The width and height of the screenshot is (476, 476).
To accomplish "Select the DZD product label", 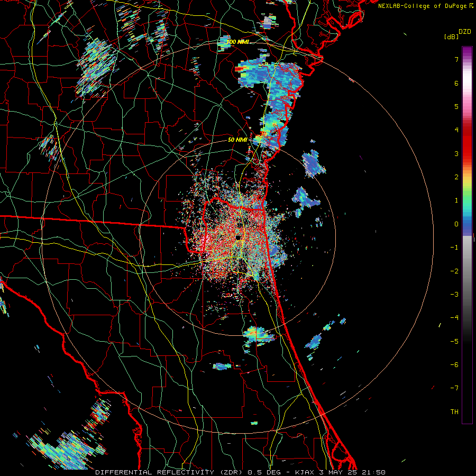I will pyautogui.click(x=465, y=32).
